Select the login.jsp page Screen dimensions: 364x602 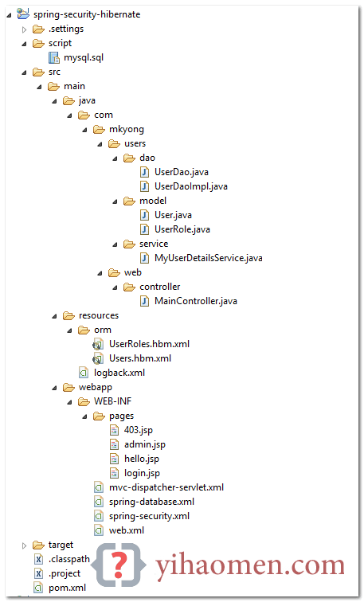(142, 473)
